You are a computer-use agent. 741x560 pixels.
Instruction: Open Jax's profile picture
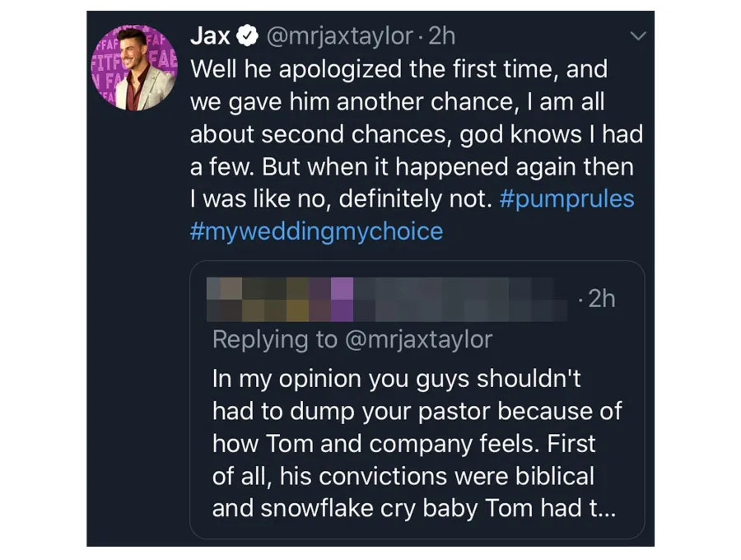tap(133, 66)
